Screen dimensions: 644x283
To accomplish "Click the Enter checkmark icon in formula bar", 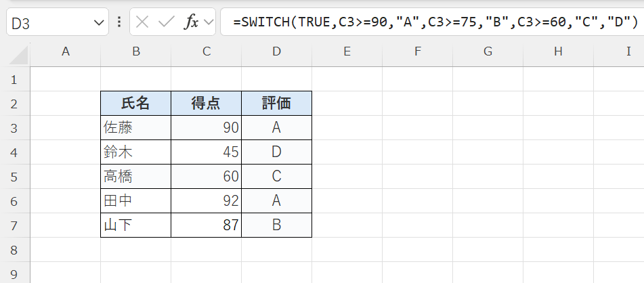I will pos(166,22).
